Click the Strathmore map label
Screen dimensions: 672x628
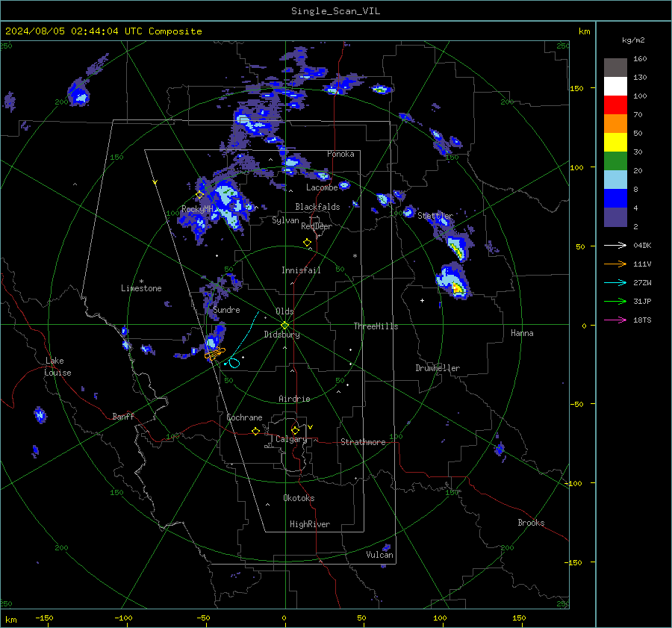pyautogui.click(x=363, y=442)
